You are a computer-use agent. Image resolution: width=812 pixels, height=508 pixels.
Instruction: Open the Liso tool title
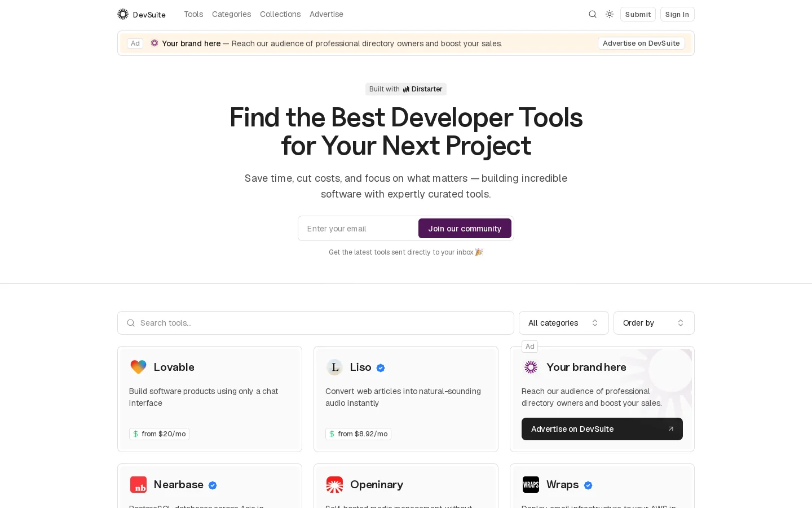pyautogui.click(x=361, y=367)
